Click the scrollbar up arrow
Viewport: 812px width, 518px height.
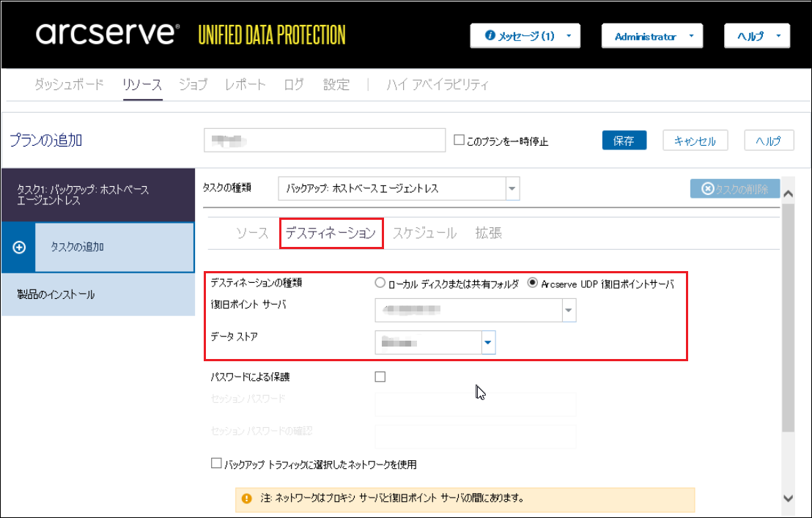[x=788, y=194]
